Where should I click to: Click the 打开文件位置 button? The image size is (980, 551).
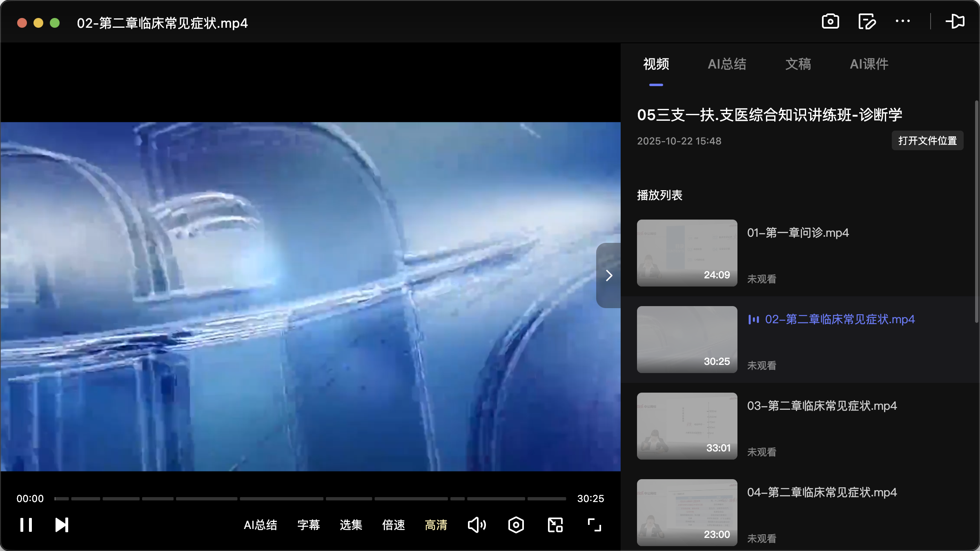pos(927,140)
